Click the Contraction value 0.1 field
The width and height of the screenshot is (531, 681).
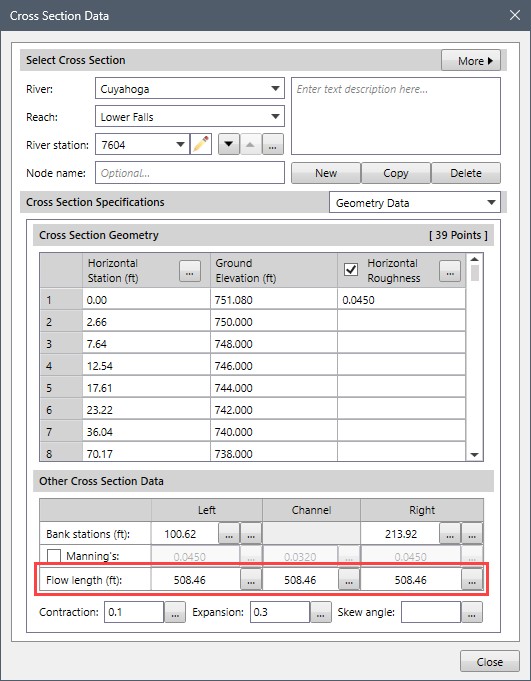134,612
